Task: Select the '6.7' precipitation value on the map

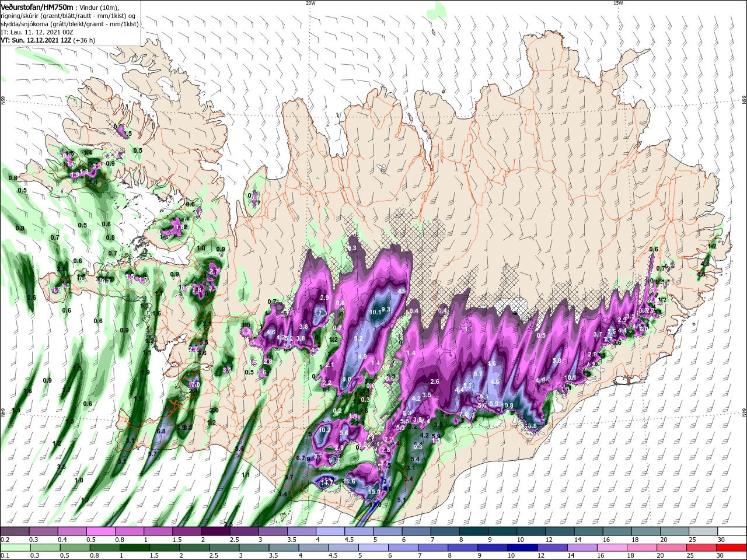Action: pyautogui.click(x=301, y=459)
